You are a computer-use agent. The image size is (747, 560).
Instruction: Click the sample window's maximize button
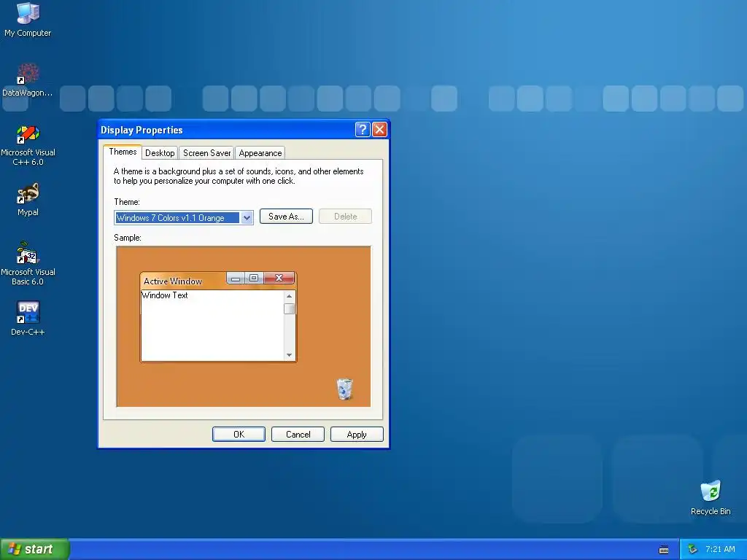click(x=254, y=278)
